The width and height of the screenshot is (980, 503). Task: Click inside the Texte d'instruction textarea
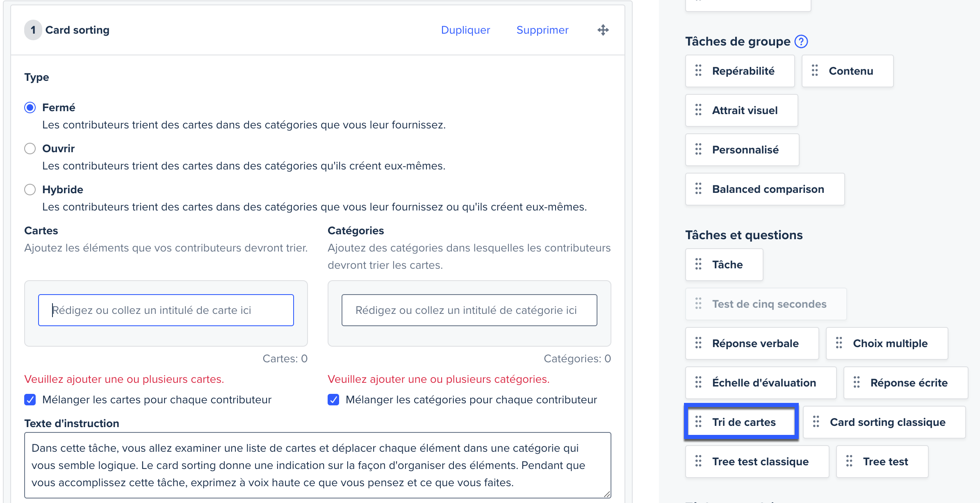[317, 465]
